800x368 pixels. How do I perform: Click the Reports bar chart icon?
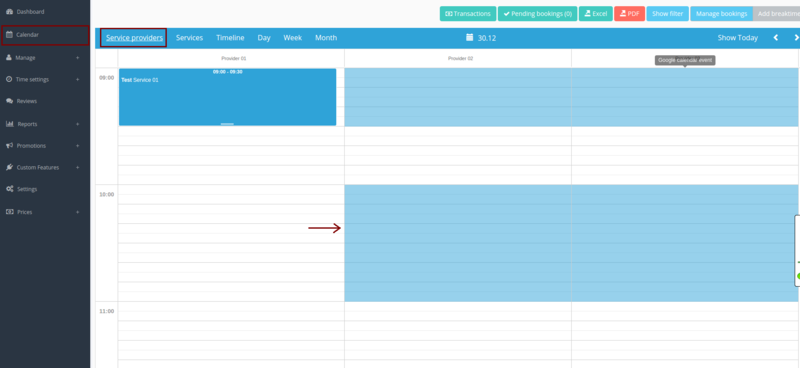9,124
